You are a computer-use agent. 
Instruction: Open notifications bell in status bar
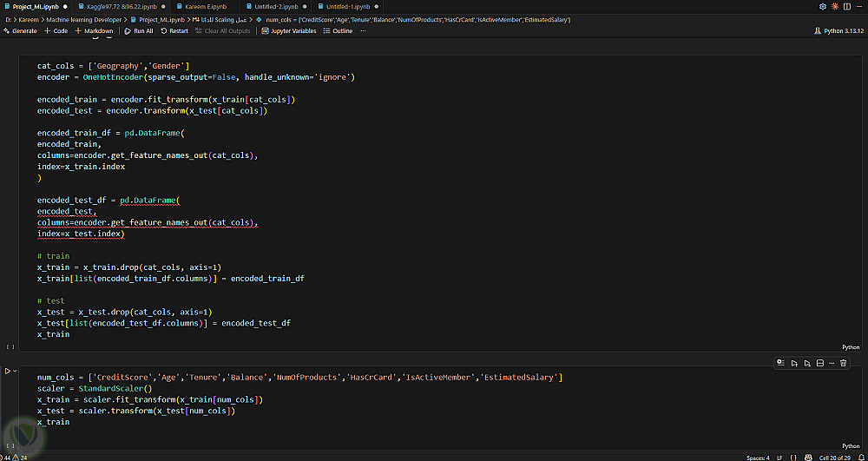click(860, 458)
